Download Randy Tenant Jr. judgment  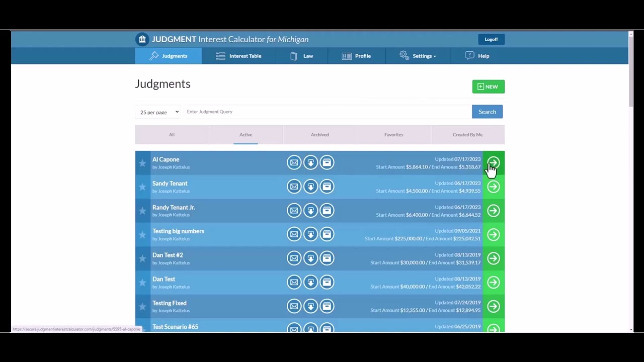pyautogui.click(x=310, y=210)
